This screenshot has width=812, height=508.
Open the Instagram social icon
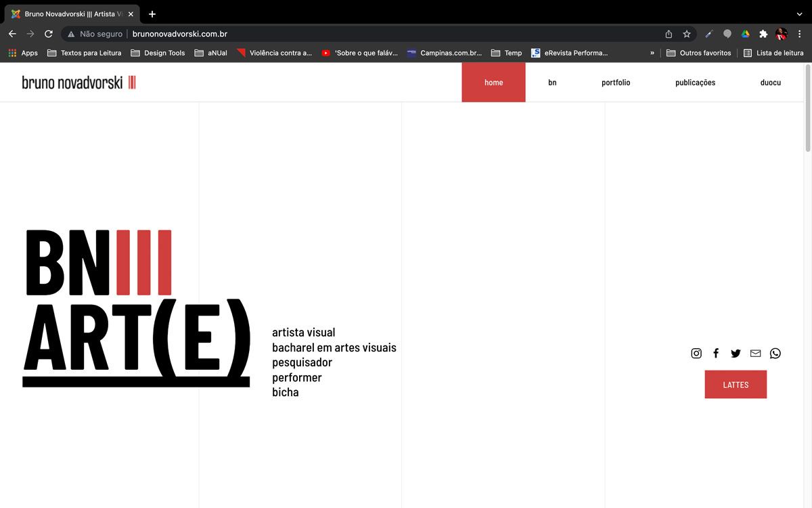(x=696, y=353)
